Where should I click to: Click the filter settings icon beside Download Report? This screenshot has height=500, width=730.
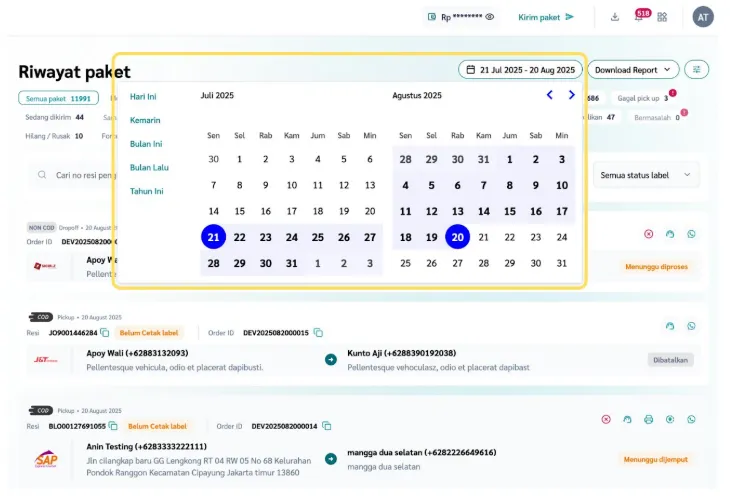pyautogui.click(x=697, y=69)
